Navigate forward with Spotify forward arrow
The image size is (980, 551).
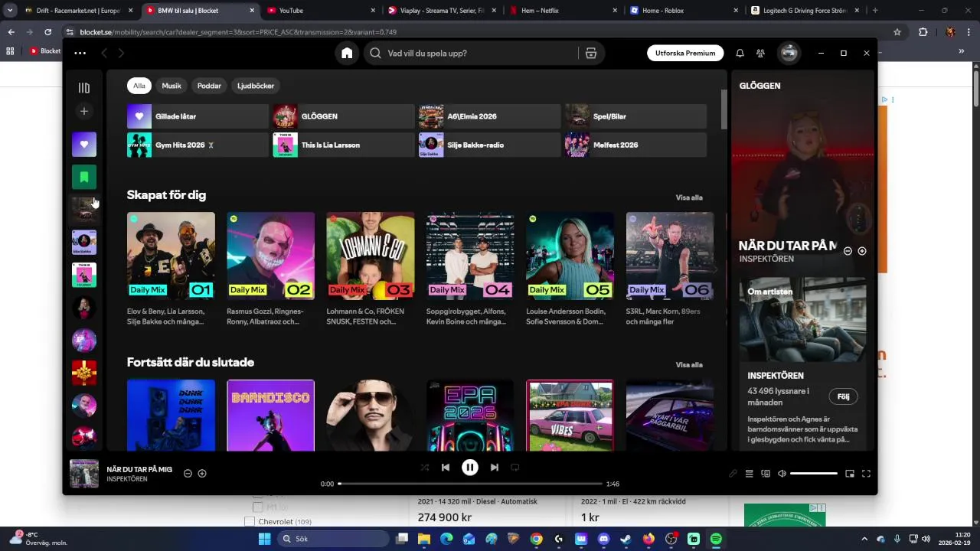(121, 53)
